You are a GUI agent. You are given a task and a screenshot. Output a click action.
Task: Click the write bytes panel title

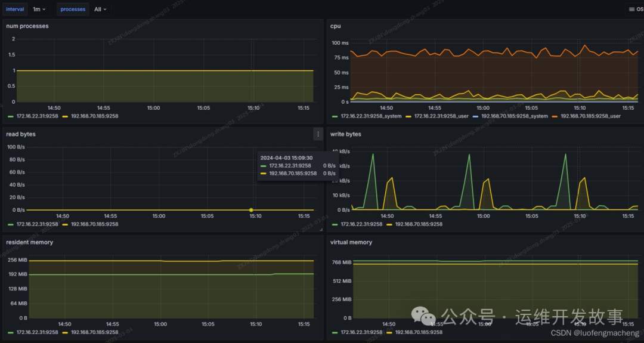coord(345,134)
